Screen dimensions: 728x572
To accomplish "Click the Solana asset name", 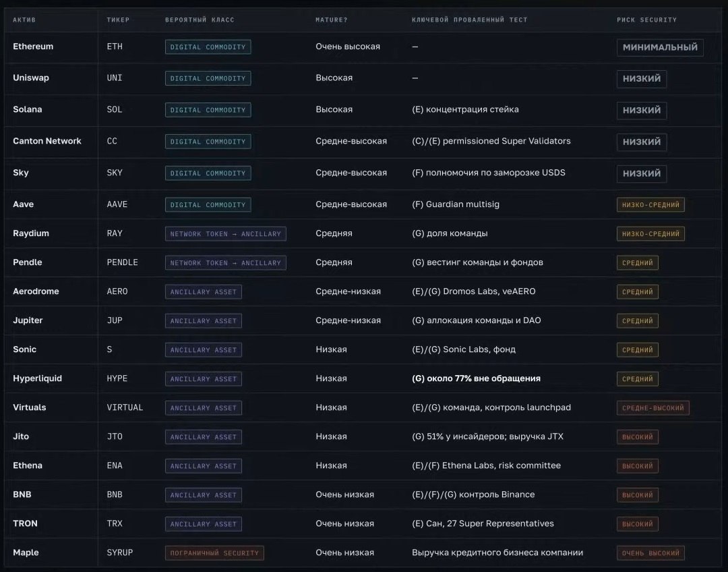I will [28, 110].
